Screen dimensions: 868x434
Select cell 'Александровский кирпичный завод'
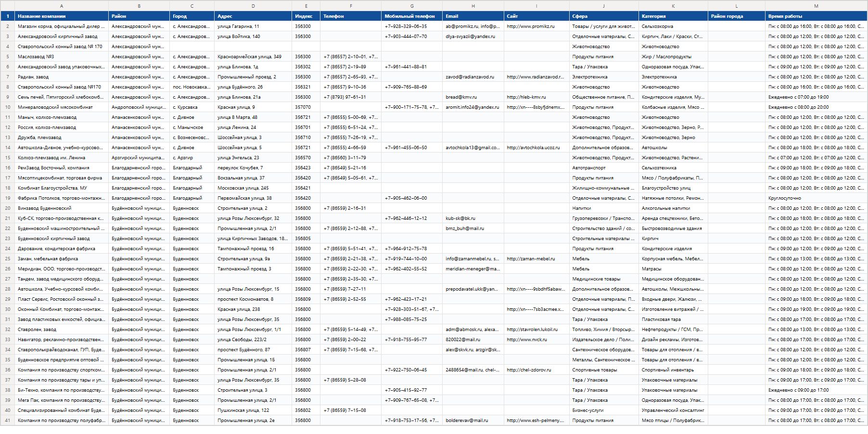tap(62, 37)
